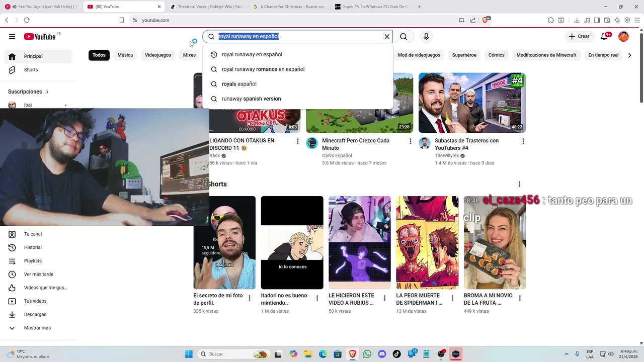
Task: Select the Música filter chip
Action: point(125,55)
